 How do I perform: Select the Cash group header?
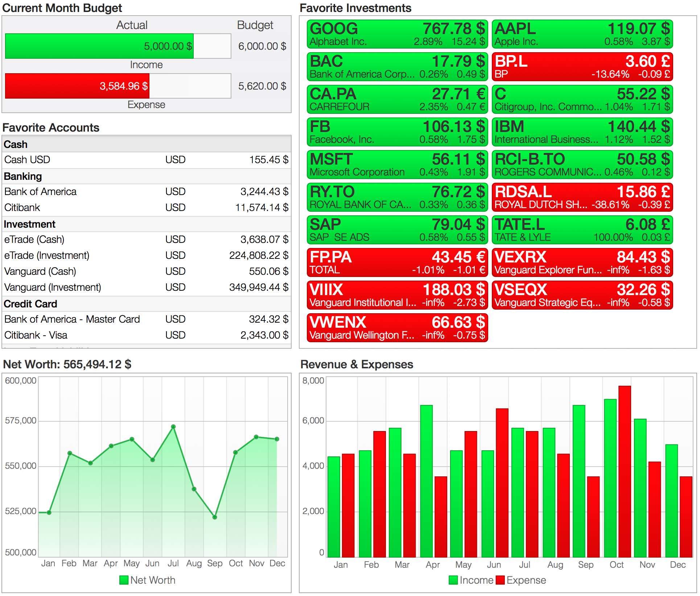[x=147, y=144]
